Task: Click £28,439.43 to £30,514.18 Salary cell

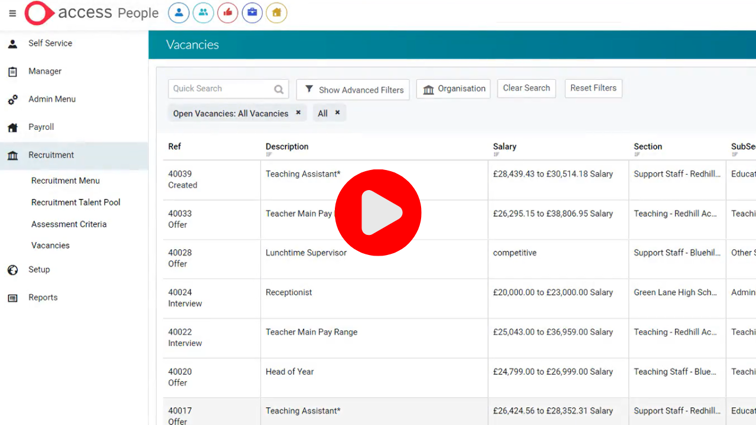Action: tap(553, 174)
